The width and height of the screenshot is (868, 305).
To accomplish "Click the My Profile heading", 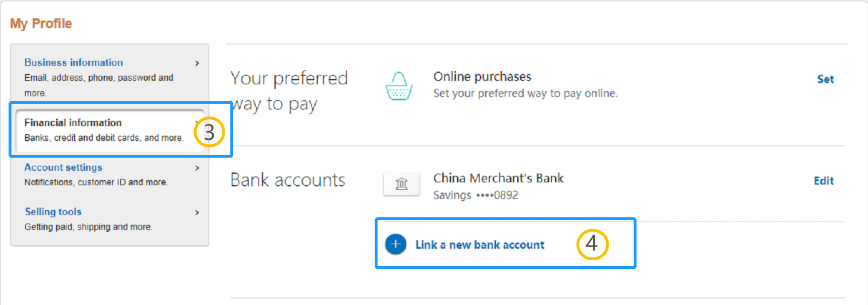I will [41, 24].
